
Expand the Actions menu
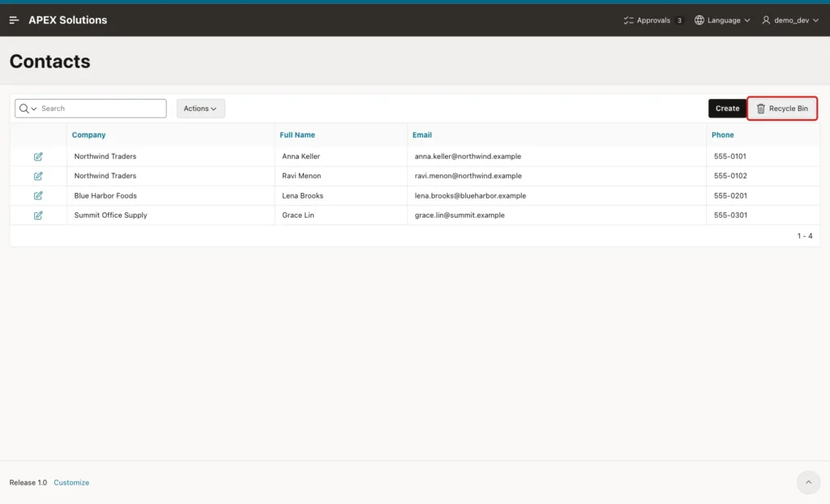pyautogui.click(x=200, y=109)
